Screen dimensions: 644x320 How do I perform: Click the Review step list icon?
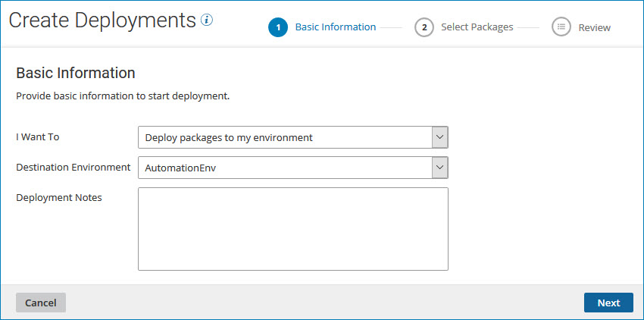[561, 27]
